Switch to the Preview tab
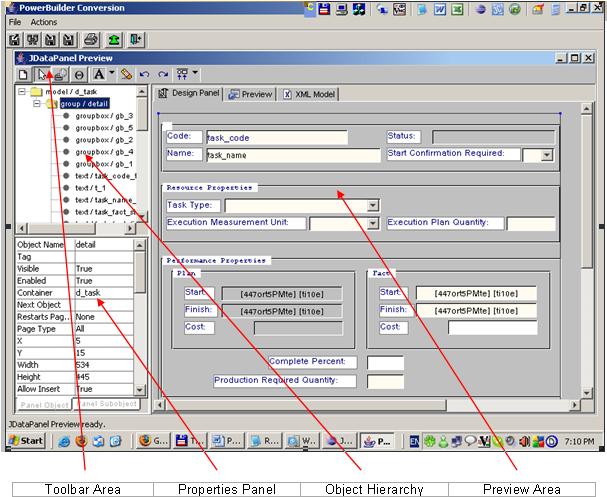The image size is (607, 497). [250, 94]
